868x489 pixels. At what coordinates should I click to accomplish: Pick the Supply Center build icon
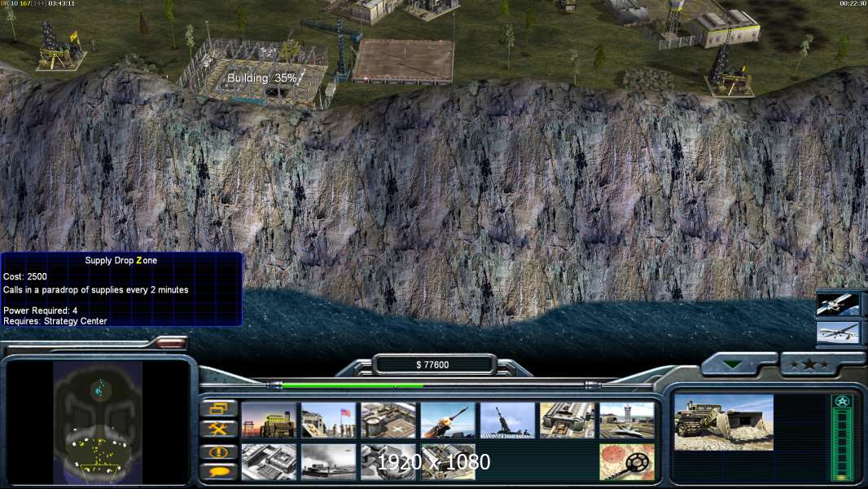pyautogui.click(x=388, y=421)
